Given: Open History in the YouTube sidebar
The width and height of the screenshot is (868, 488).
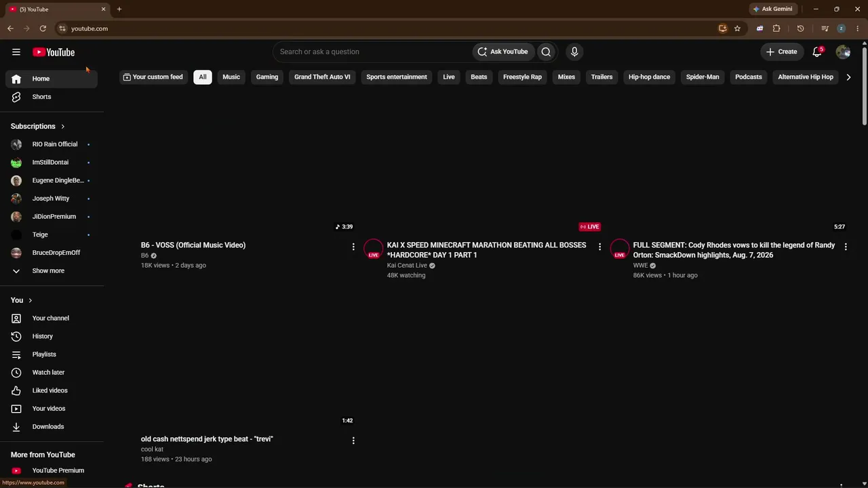Looking at the screenshot, I should click(x=52, y=336).
